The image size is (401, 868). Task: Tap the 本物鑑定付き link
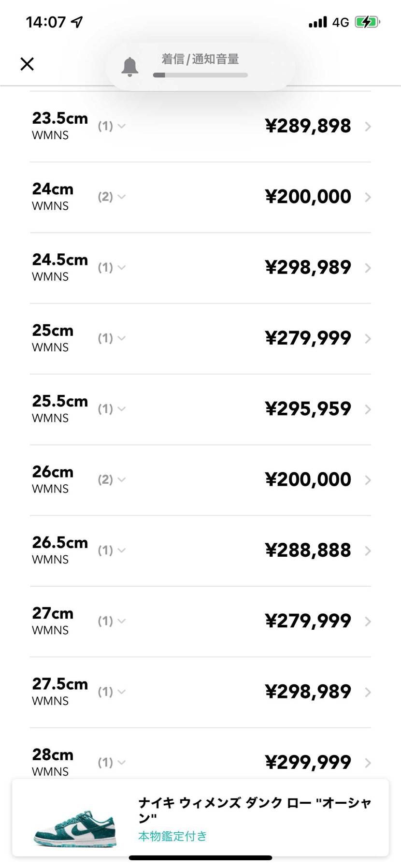coord(172,836)
